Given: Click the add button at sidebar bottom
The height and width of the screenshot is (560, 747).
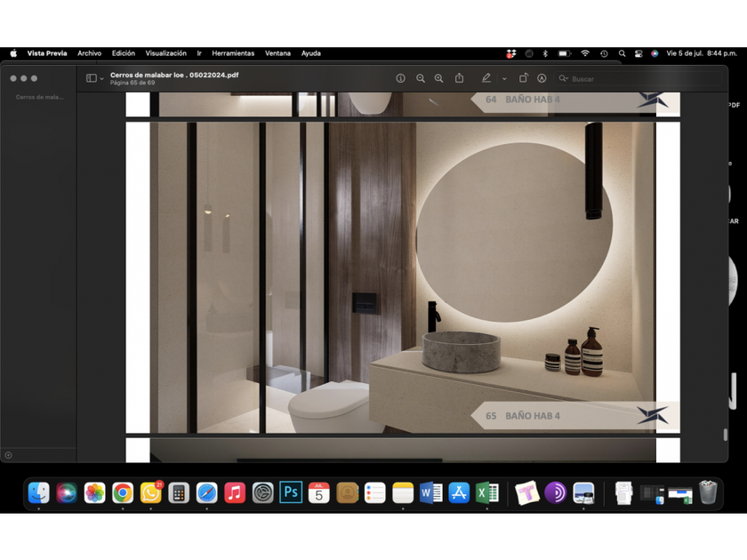Looking at the screenshot, I should click(9, 455).
